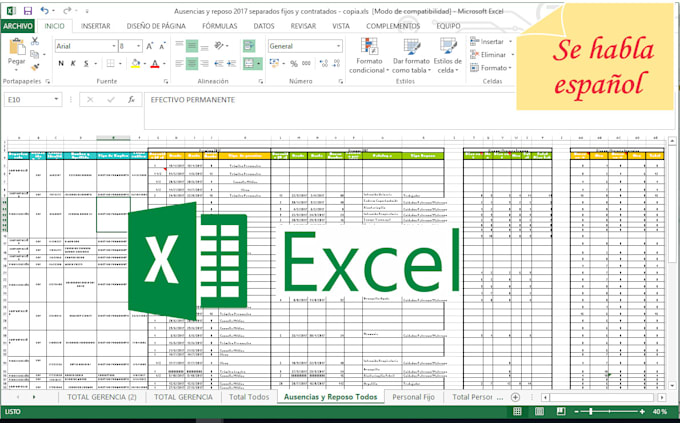
Task: Toggle wrap text
Action: click(x=249, y=46)
